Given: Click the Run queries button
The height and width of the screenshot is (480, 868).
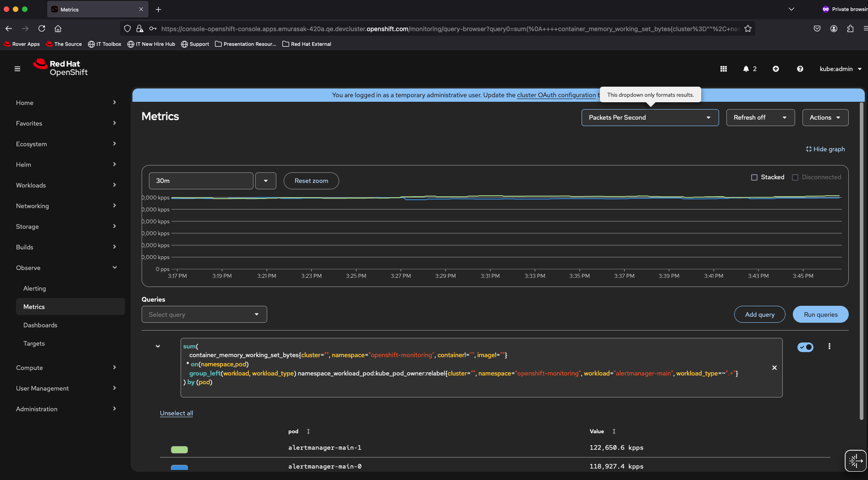Looking at the screenshot, I should click(820, 314).
